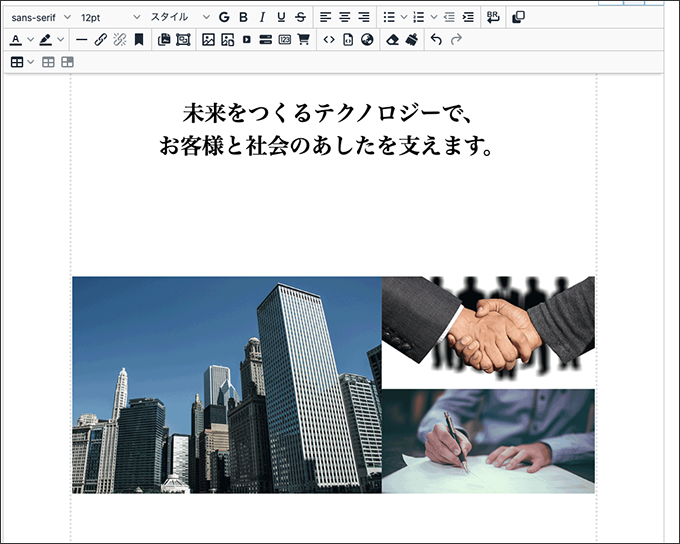Insert a numbered list
This screenshot has width=680, height=544.
click(x=418, y=17)
